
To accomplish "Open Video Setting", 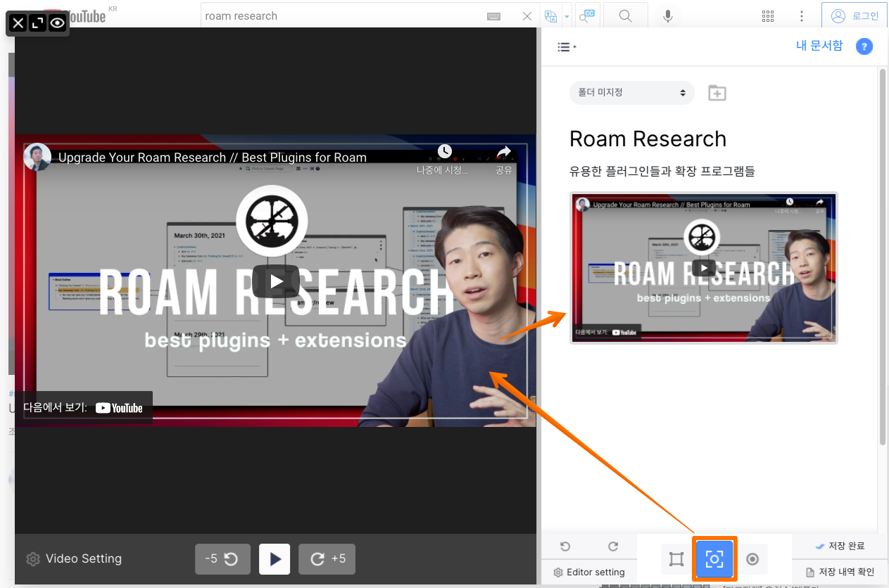I will tap(74, 559).
